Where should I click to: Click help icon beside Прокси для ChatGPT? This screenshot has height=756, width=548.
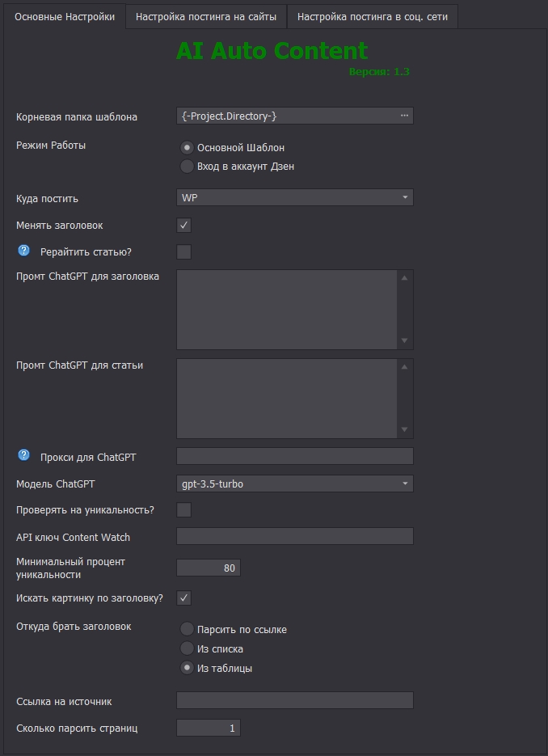tap(23, 456)
